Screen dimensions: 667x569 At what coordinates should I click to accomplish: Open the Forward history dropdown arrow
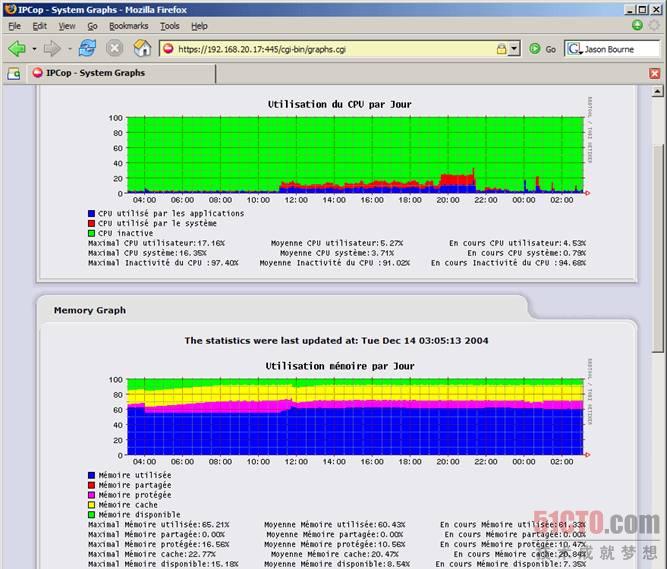pyautogui.click(x=70, y=49)
